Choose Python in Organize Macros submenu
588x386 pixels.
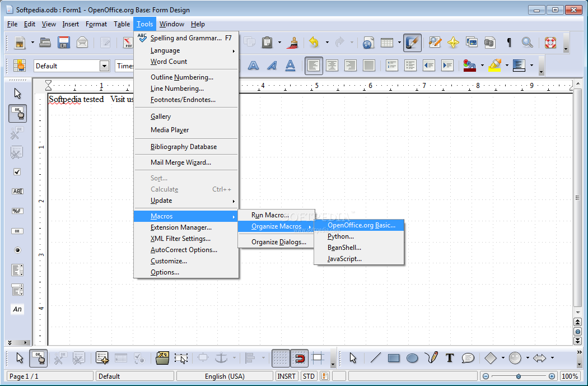tap(360, 237)
